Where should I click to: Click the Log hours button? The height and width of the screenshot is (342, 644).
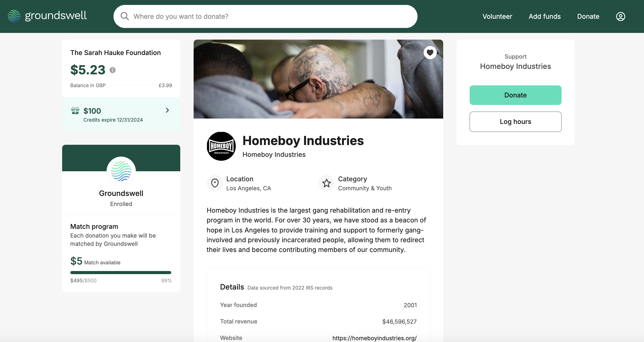516,122
